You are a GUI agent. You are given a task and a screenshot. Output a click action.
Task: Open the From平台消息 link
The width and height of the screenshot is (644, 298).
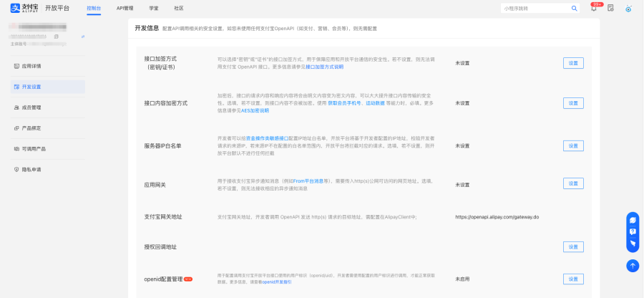tap(308, 181)
